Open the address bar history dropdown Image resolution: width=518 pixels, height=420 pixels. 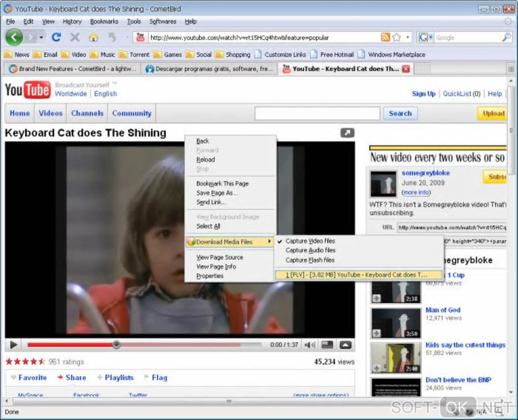(x=408, y=37)
